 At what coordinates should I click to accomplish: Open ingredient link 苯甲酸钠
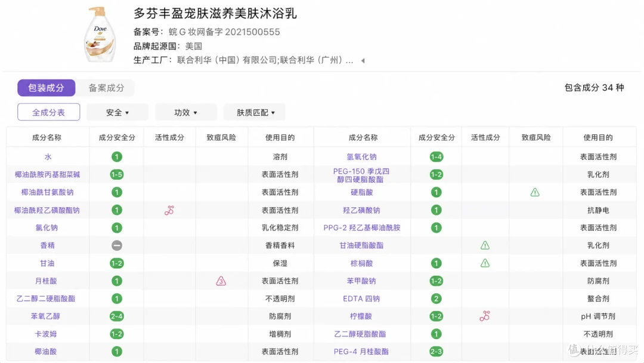pos(361,281)
